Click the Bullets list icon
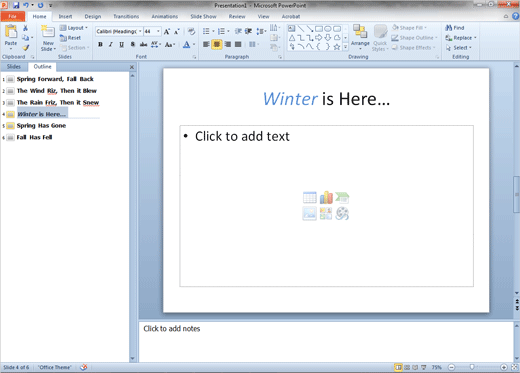Viewport: 520px width, 373px height. click(206, 31)
